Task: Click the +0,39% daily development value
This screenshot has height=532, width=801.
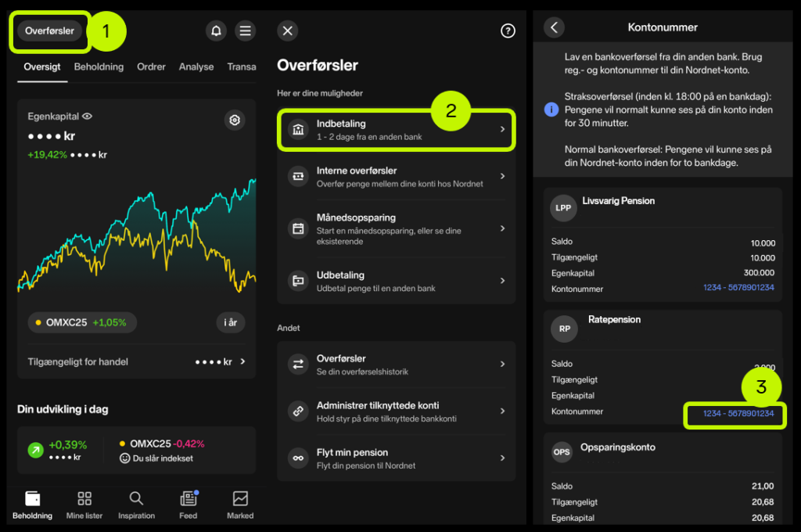Action: coord(68,445)
